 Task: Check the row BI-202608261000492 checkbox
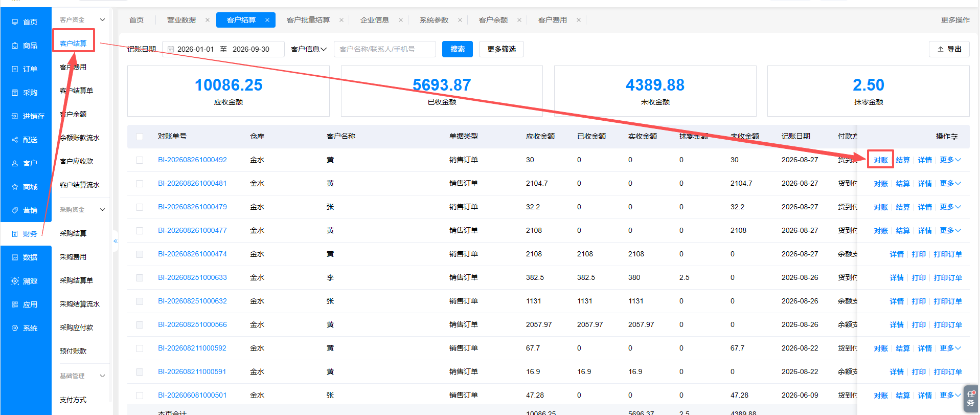pos(140,160)
